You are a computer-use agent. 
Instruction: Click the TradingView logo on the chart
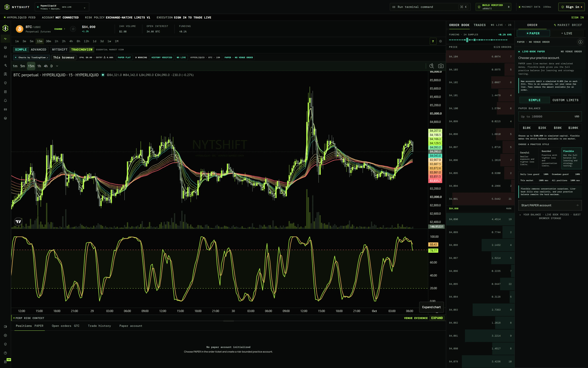coord(18,222)
